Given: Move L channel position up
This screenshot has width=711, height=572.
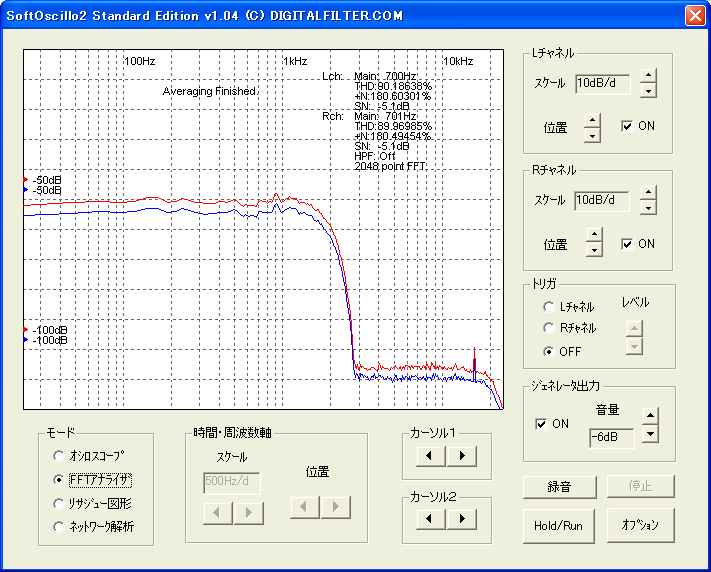Looking at the screenshot, I should (592, 121).
